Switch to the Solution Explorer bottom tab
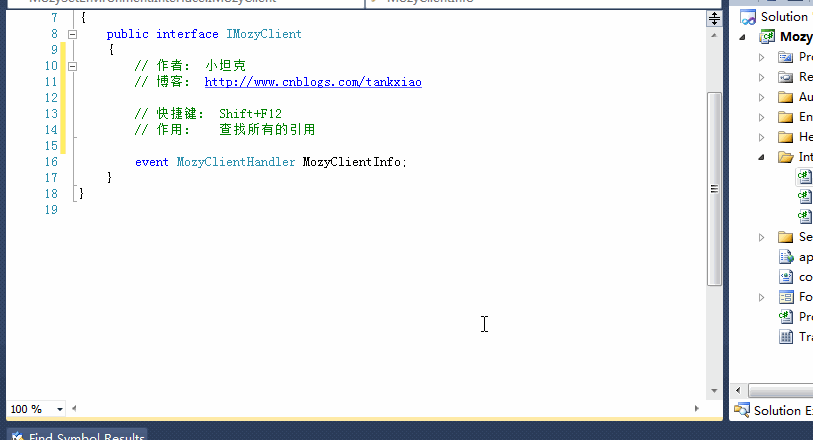 click(773, 410)
